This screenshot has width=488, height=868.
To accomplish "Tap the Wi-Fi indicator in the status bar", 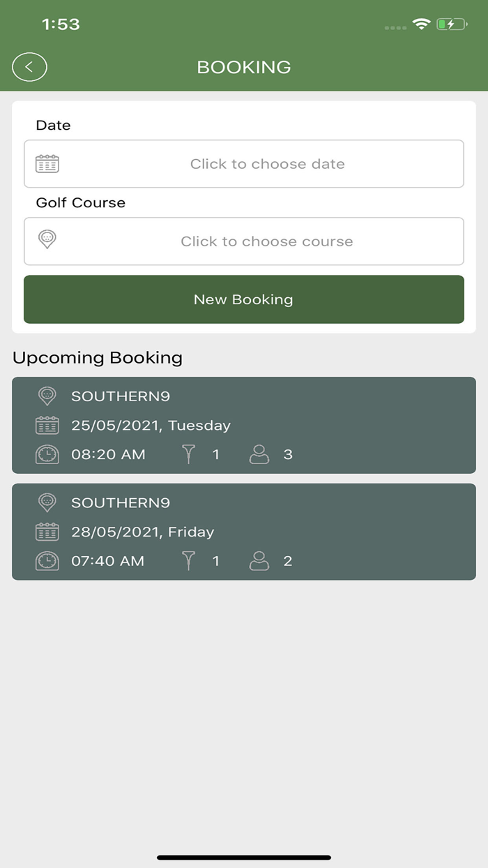I will point(421,23).
